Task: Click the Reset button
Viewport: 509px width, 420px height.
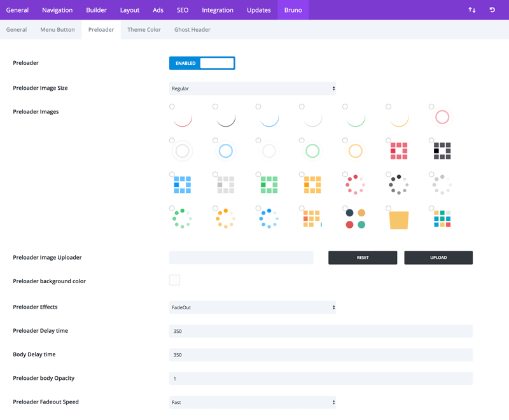Action: (x=363, y=258)
